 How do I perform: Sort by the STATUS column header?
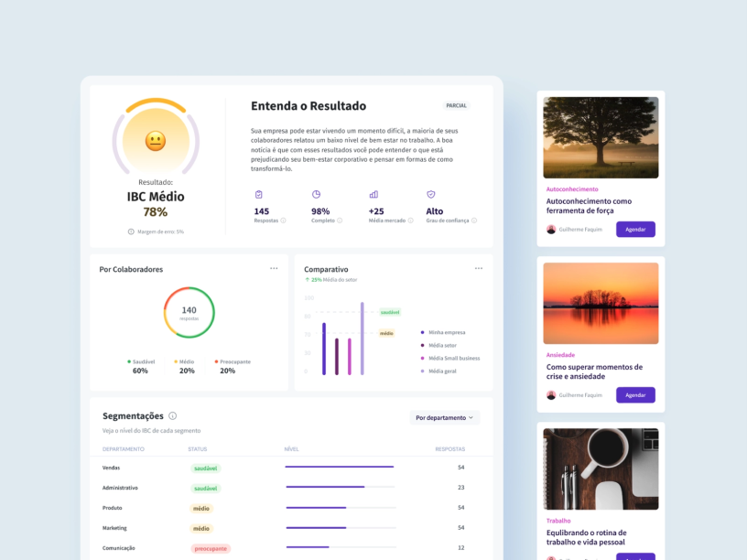coord(198,449)
